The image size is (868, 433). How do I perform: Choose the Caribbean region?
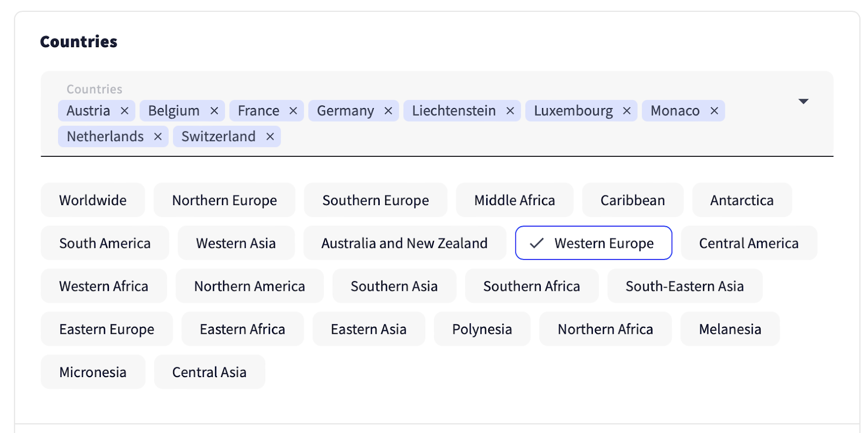633,200
